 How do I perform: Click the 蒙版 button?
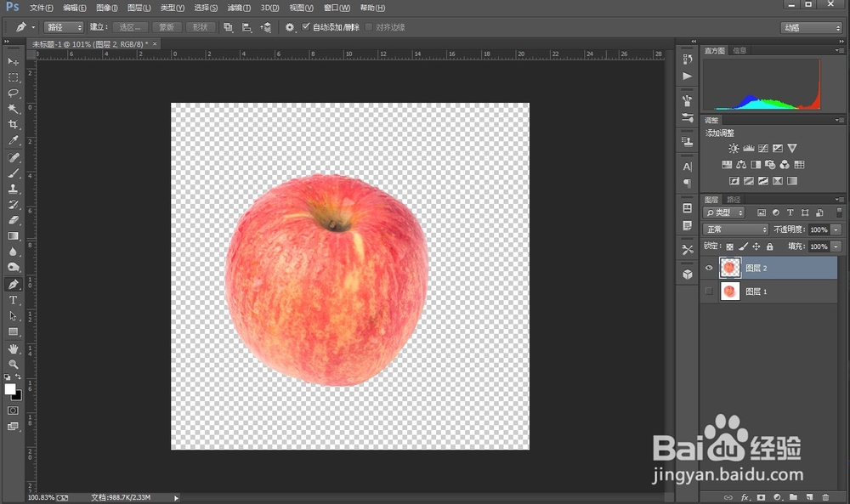(x=166, y=27)
